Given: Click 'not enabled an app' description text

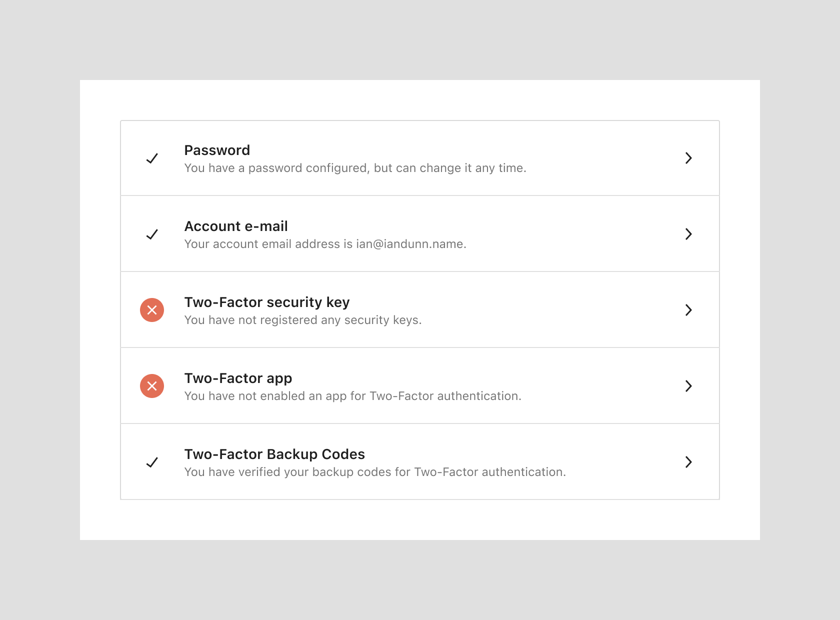Looking at the screenshot, I should pyautogui.click(x=352, y=396).
